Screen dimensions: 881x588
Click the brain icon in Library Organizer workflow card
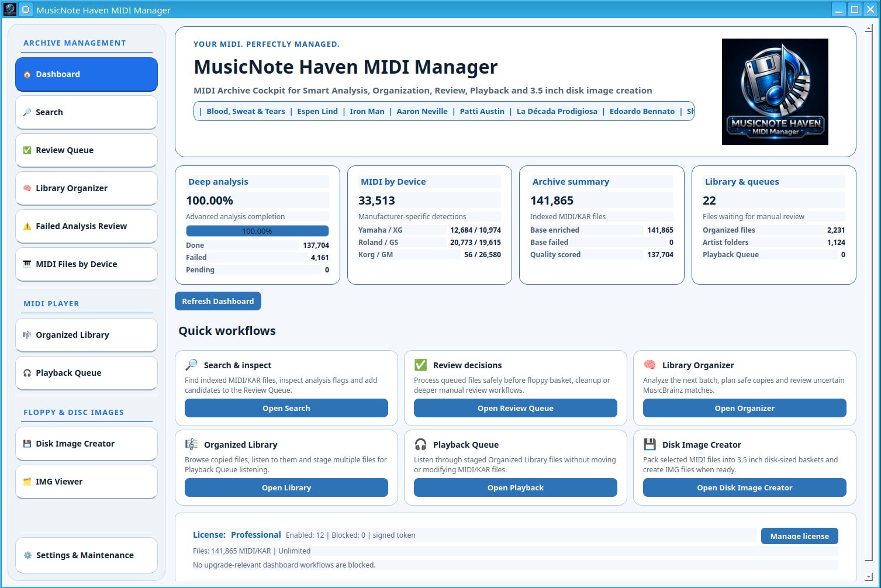click(649, 365)
